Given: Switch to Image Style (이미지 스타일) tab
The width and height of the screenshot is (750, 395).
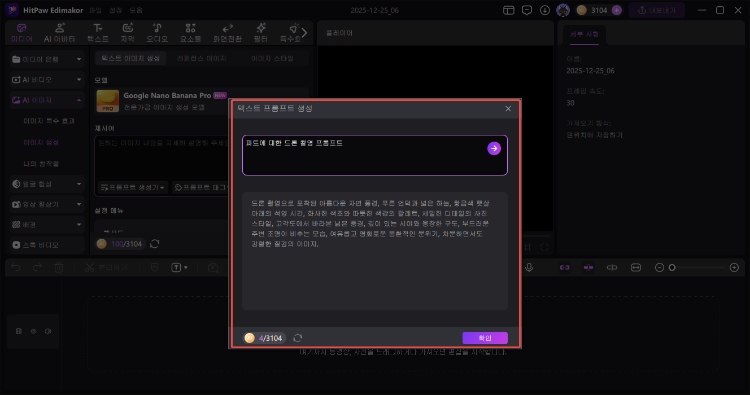Looking at the screenshot, I should [x=272, y=58].
